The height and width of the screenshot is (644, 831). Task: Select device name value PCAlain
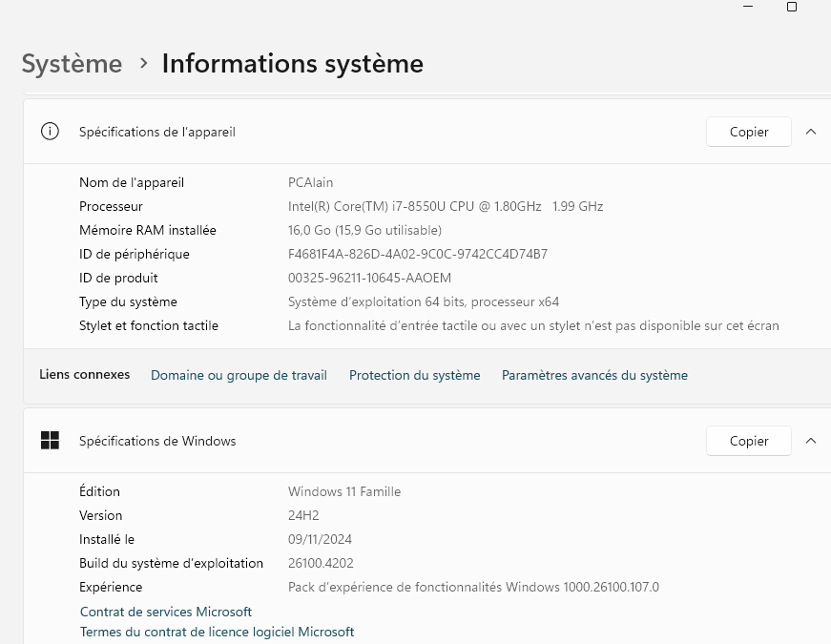[x=311, y=182]
